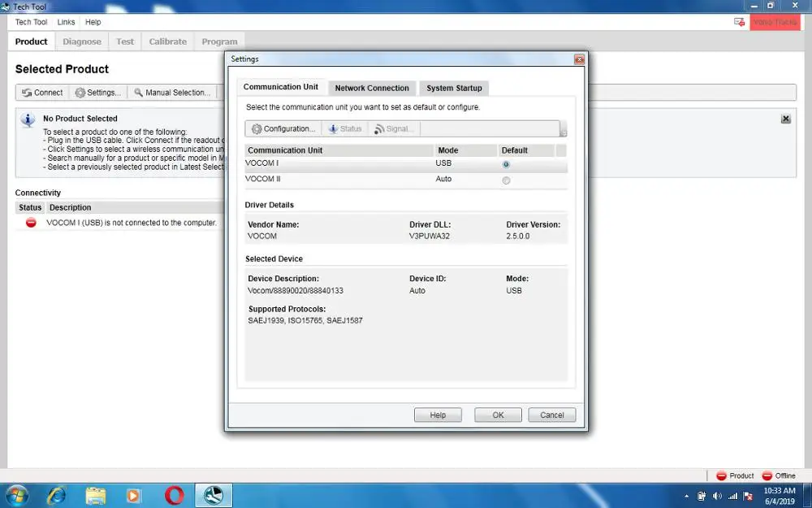Click the red not-connected status icon

tap(31, 223)
